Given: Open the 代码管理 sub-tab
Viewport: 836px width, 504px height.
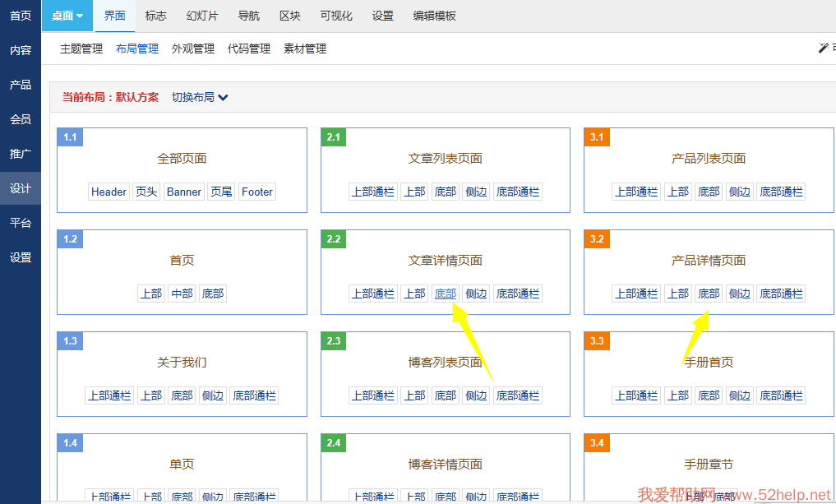Looking at the screenshot, I should pos(249,49).
